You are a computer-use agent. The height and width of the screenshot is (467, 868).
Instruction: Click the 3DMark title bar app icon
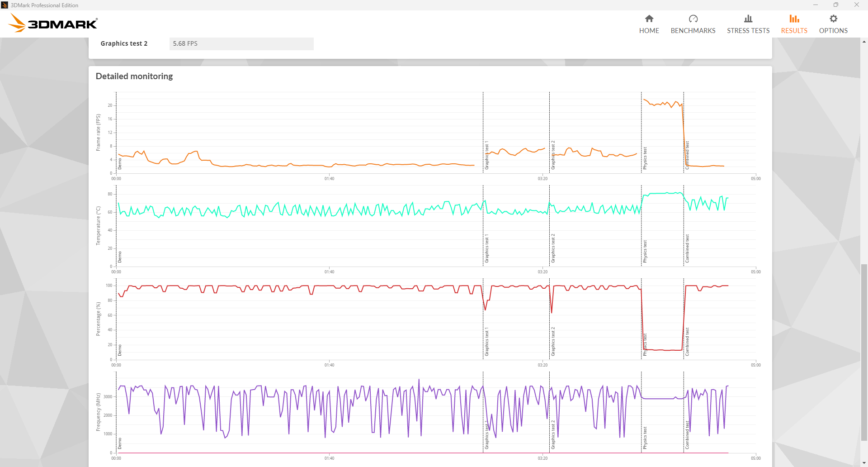tap(5, 5)
